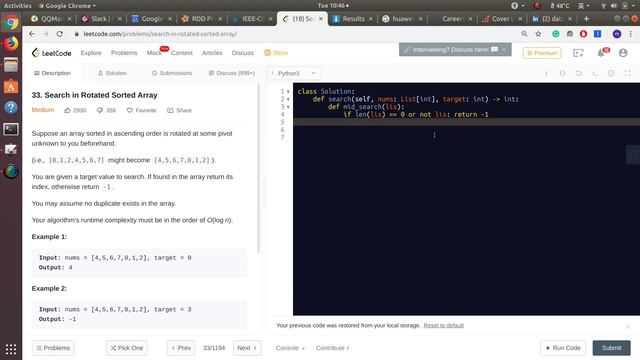Image resolution: width=640 pixels, height=360 pixels.
Task: Collapse code fold arrow at line 1
Action: [x=288, y=91]
